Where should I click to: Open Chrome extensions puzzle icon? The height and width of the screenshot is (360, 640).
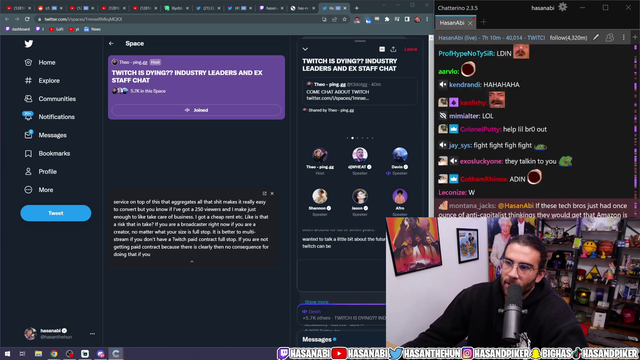[x=387, y=19]
